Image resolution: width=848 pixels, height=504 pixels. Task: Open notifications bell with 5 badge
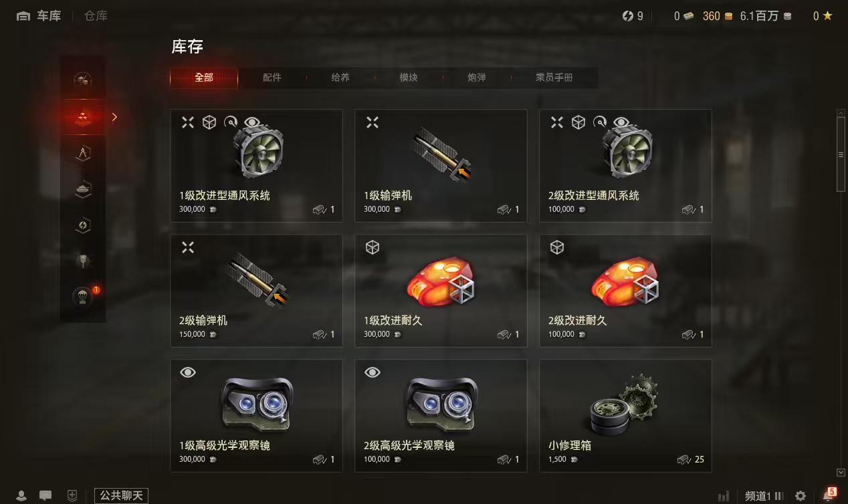[x=828, y=495]
